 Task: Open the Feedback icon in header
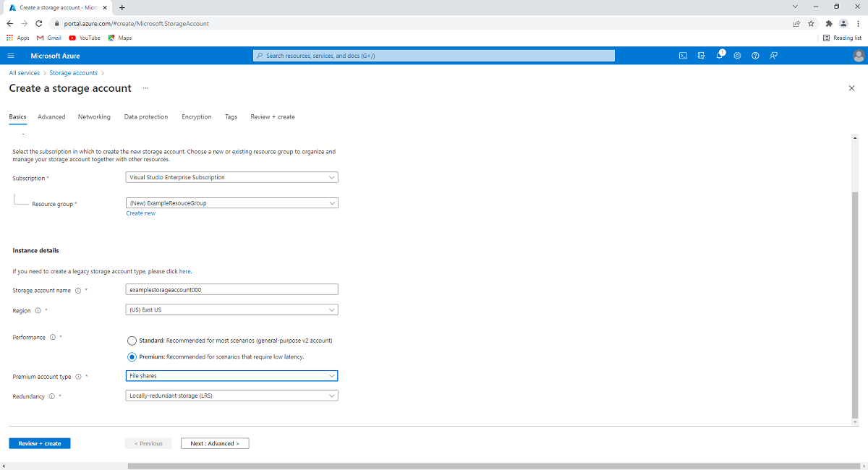pyautogui.click(x=773, y=56)
